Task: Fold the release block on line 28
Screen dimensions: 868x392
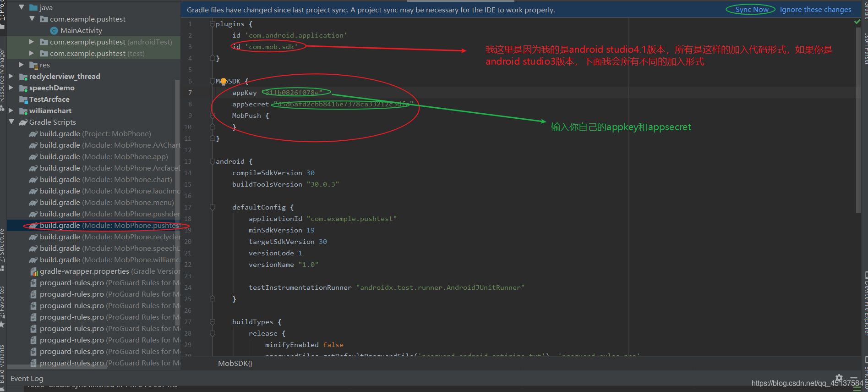Action: point(212,333)
